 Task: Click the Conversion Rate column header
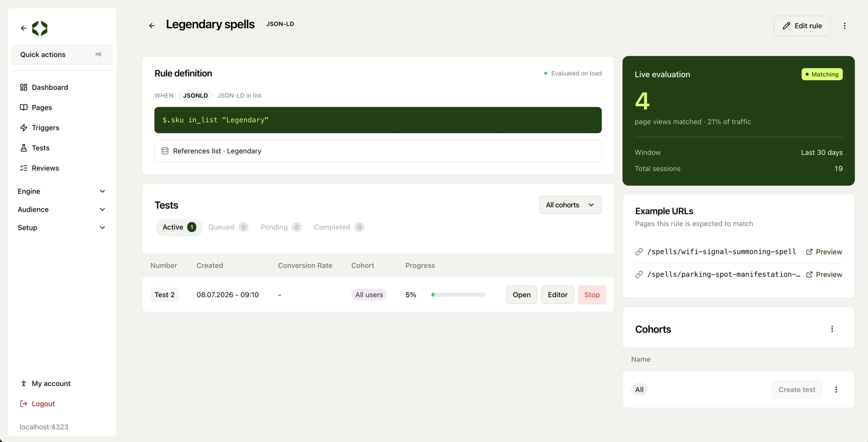pos(305,265)
